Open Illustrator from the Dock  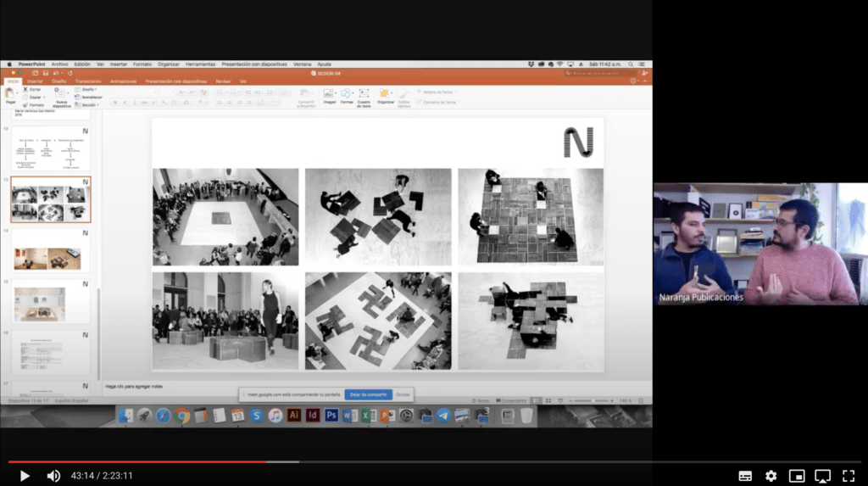coord(294,416)
